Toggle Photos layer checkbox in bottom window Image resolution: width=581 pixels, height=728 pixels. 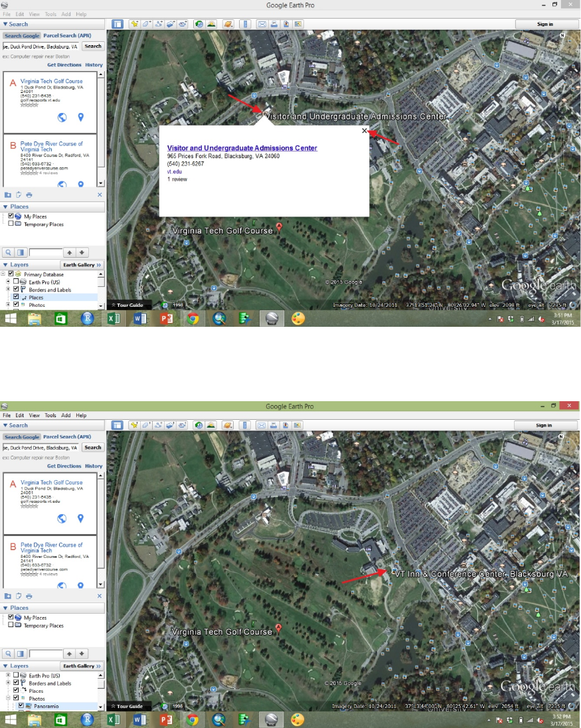pos(16,697)
